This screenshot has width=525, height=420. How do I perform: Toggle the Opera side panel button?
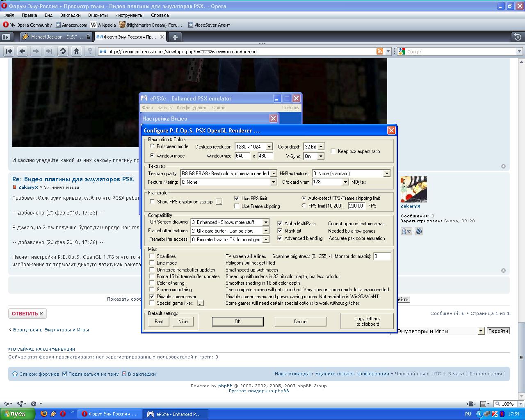point(6,37)
